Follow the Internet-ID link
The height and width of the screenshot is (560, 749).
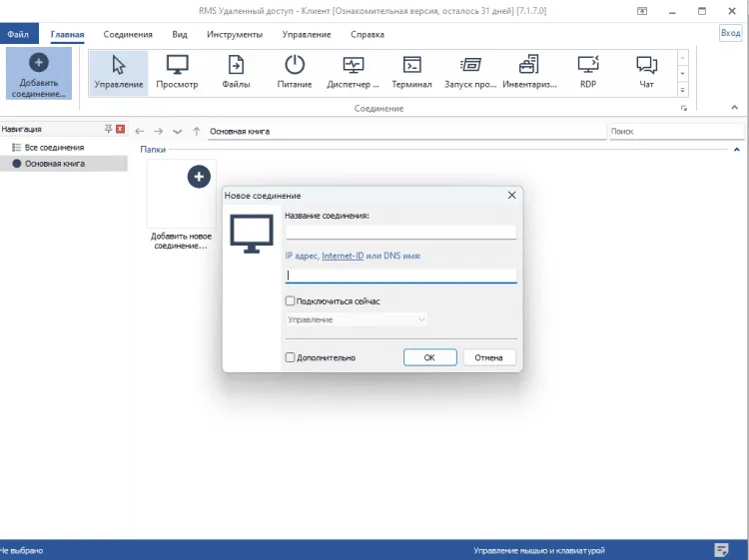coord(342,256)
